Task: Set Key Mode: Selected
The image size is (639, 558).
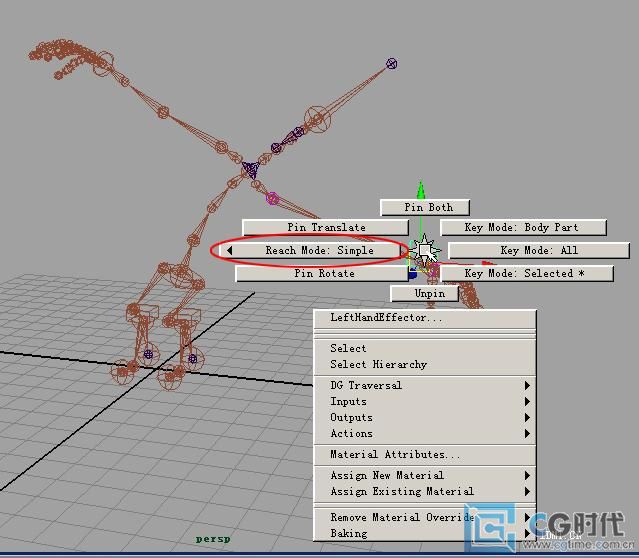Action: tap(527, 273)
